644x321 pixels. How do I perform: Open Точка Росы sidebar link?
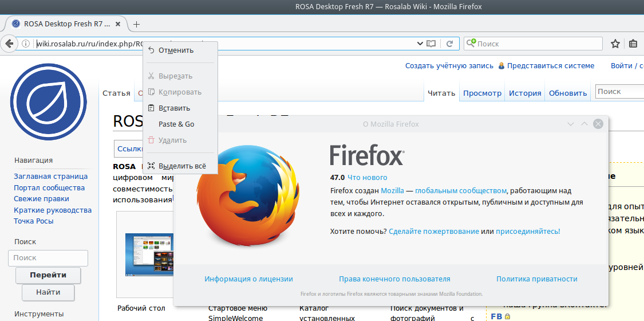click(x=34, y=221)
